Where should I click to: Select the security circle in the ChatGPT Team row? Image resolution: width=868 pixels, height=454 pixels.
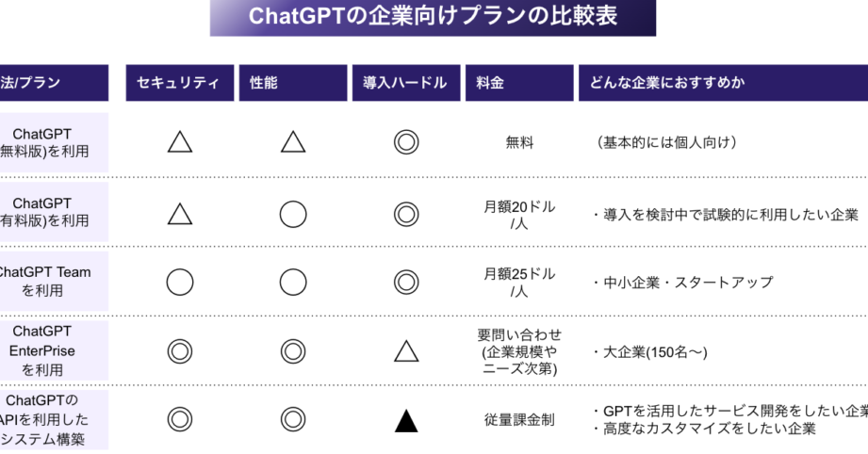pos(180,282)
